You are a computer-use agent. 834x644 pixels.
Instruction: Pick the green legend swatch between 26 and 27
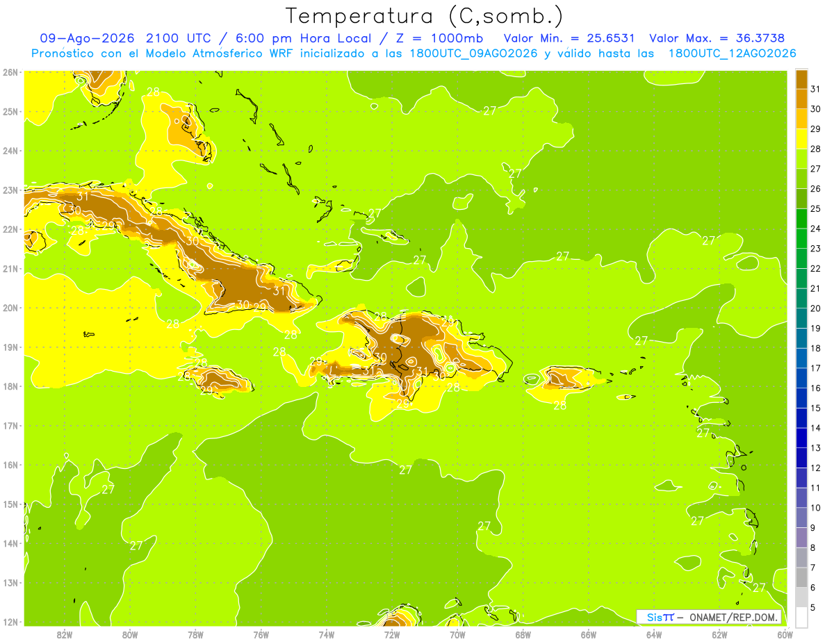click(x=801, y=179)
